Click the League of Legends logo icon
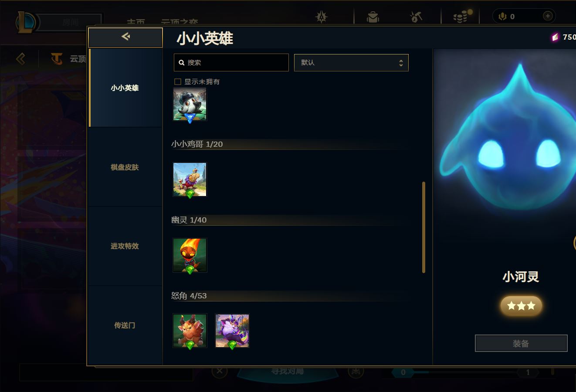Image resolution: width=576 pixels, height=392 pixels. pyautogui.click(x=26, y=22)
